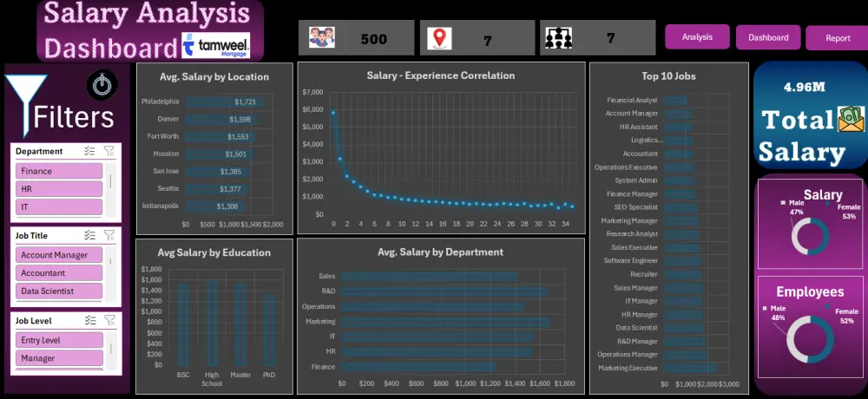Click the PhD column in the Education chart
The width and height of the screenshot is (868, 399).
tap(269, 330)
